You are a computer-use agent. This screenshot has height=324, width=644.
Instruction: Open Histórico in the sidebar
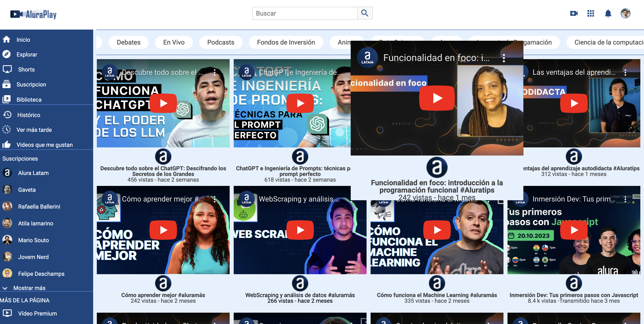29,115
